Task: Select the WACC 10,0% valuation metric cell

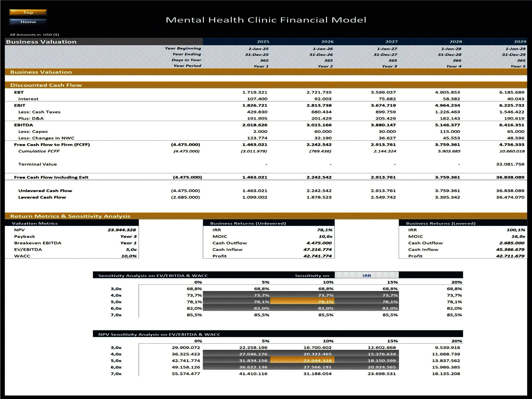Action: (129, 256)
